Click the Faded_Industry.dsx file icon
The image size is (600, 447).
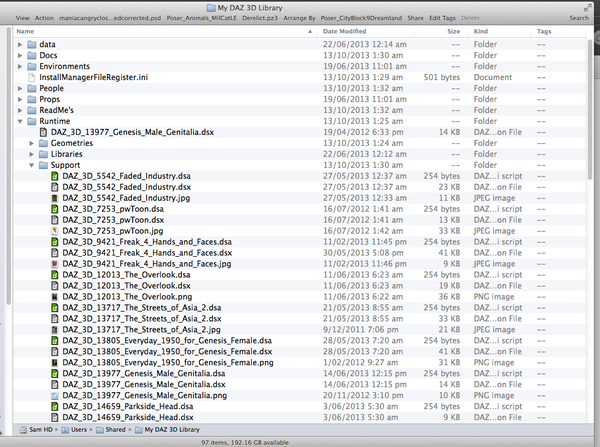tap(55, 187)
